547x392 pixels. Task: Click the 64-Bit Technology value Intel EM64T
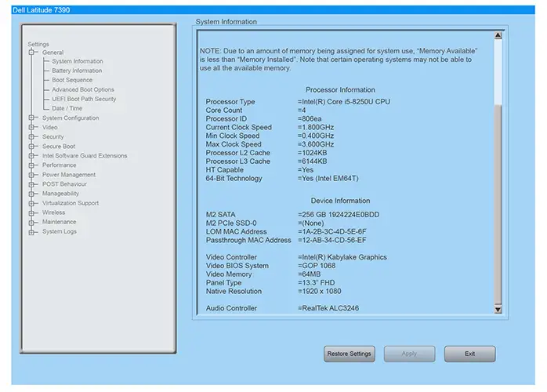[328, 179]
